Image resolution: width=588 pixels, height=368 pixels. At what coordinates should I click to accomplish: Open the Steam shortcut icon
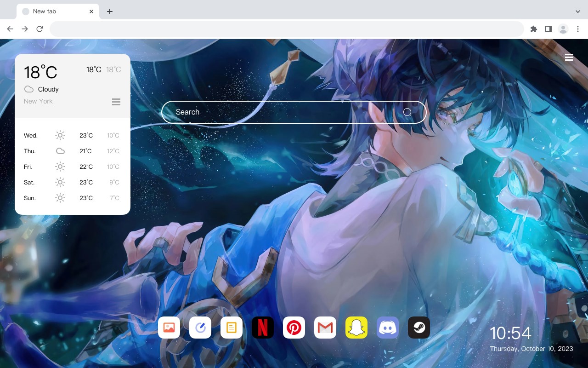coord(419,328)
